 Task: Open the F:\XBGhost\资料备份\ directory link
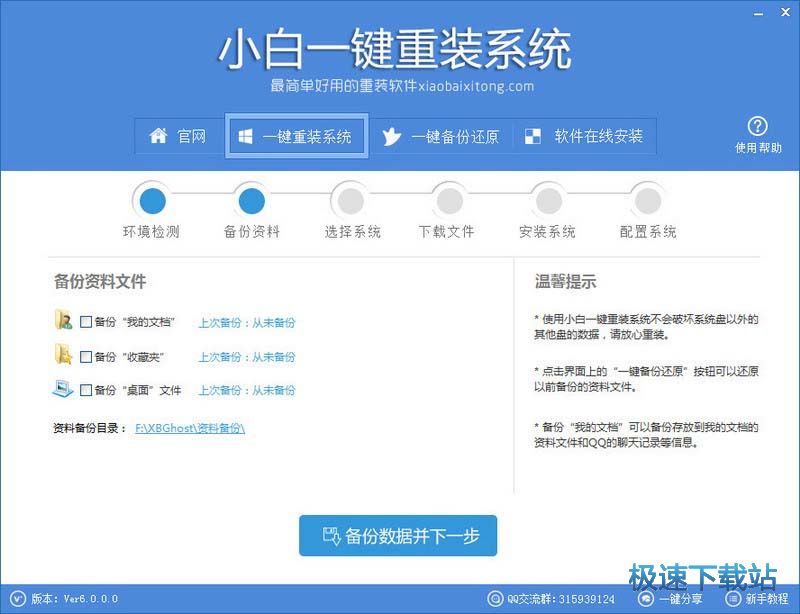190,428
